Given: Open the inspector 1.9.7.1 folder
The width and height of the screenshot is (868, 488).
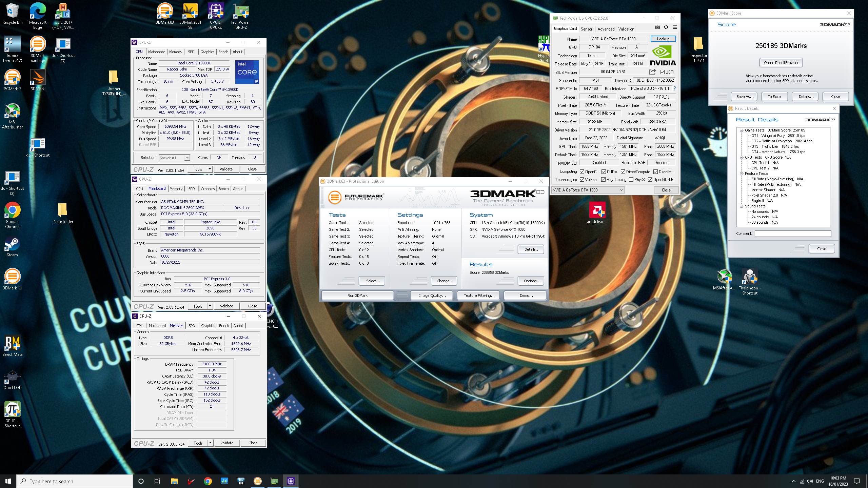Looking at the screenshot, I should (x=698, y=49).
